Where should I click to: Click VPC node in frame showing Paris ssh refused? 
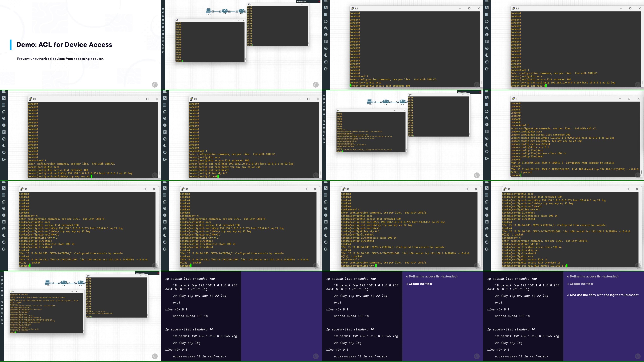click(47, 283)
